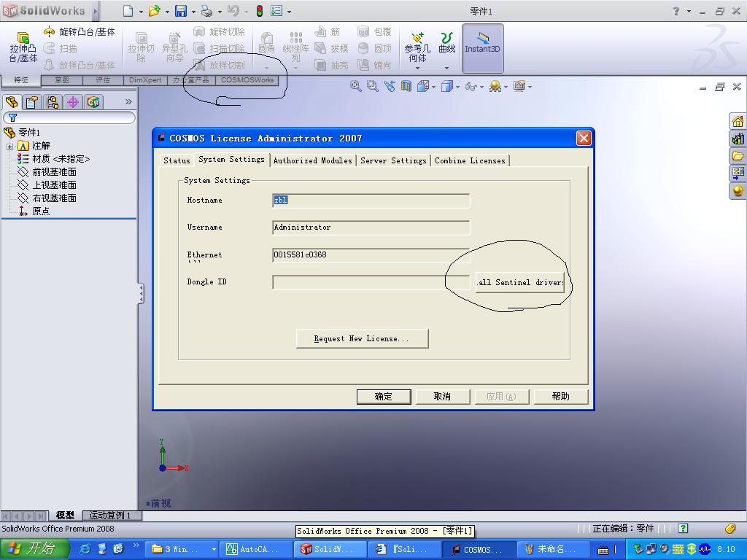Screen dimensions: 747x560
Task: Open the Authorized Modules tab
Action: tap(312, 160)
